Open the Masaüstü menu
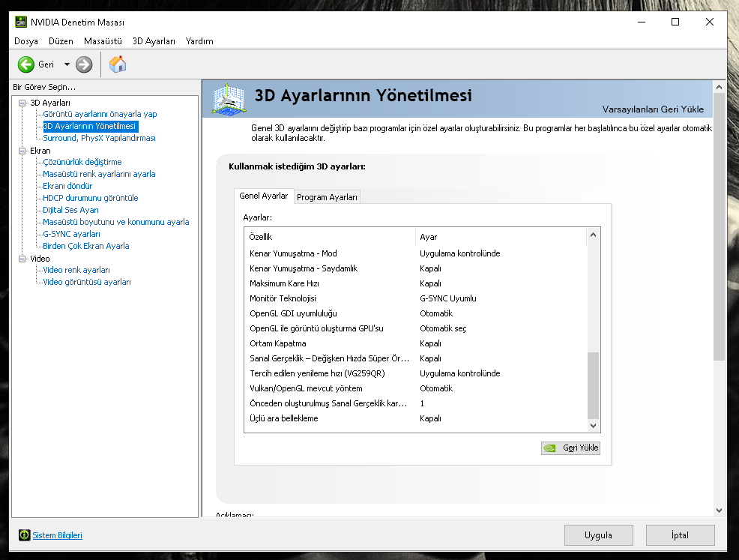This screenshot has width=739, height=560. [103, 41]
